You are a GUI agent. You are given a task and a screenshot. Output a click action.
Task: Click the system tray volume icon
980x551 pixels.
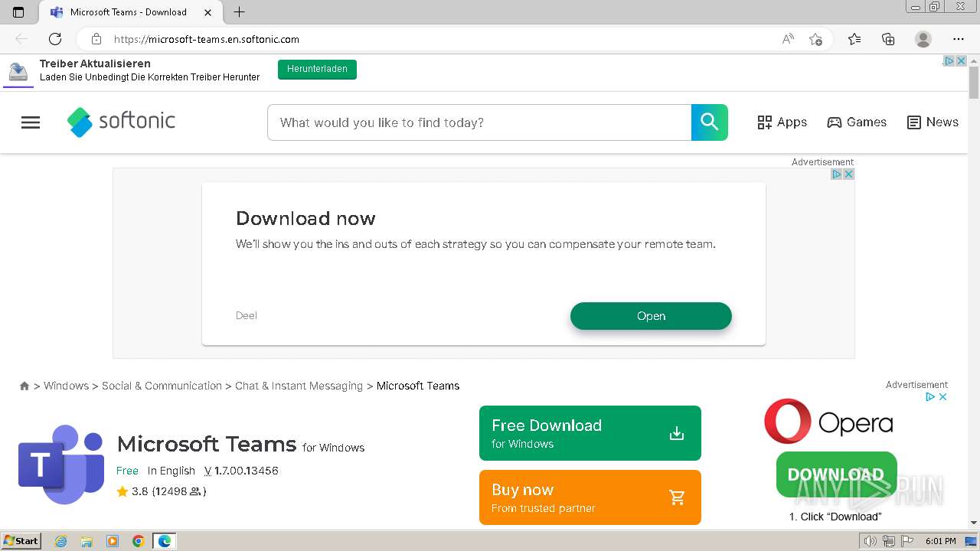click(871, 541)
